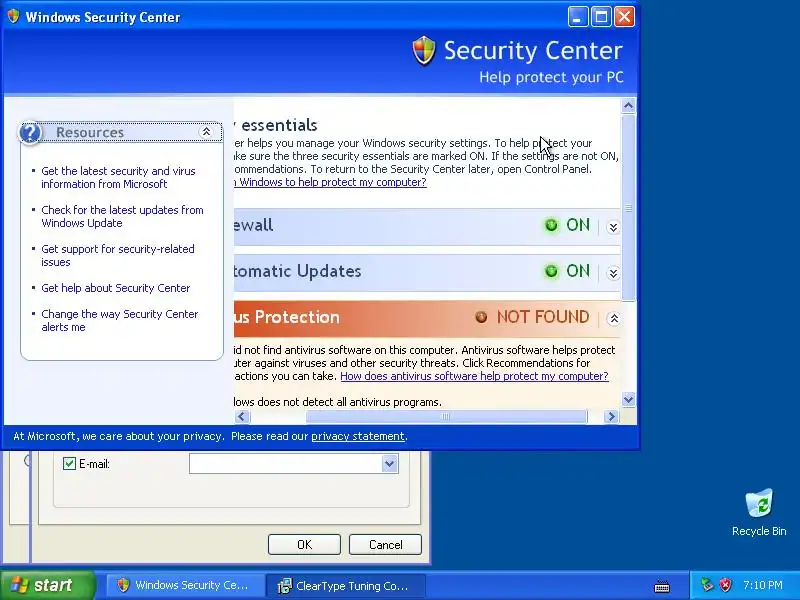Click the red security alert tray shield
Viewport: 800px width, 600px height.
725,585
